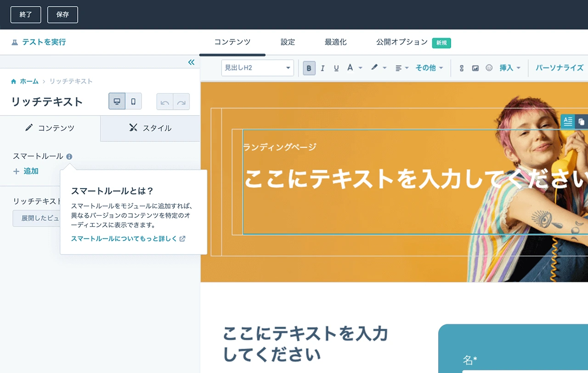Click the パーソナライズ toolbar option

pyautogui.click(x=560, y=68)
